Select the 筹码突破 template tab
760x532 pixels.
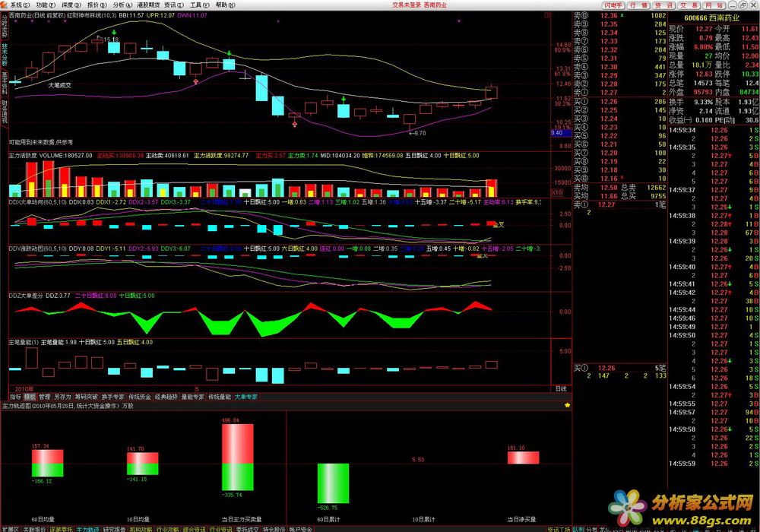coord(87,397)
